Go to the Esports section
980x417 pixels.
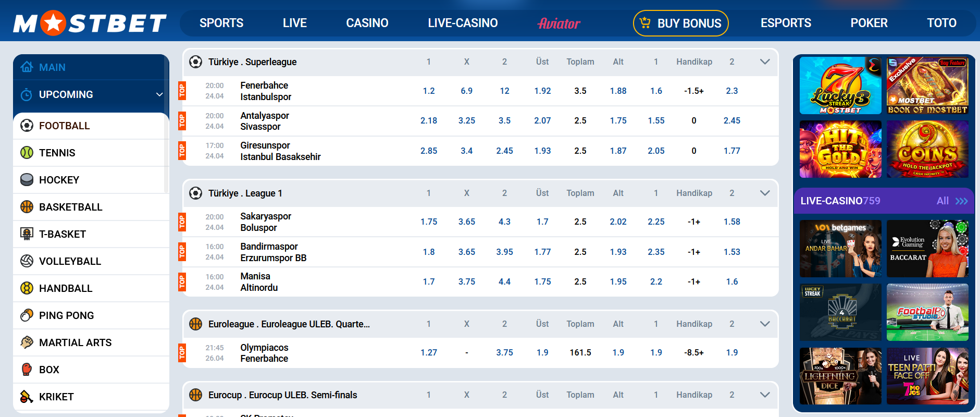click(x=785, y=23)
